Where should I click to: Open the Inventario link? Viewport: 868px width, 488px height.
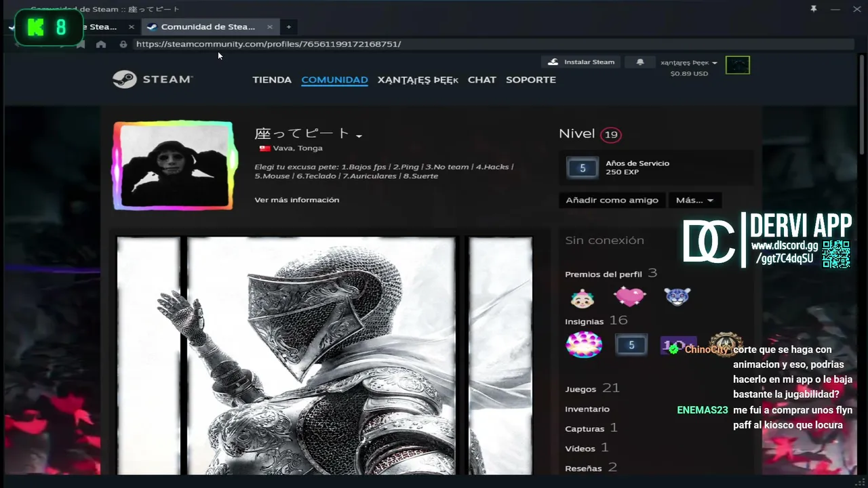[x=587, y=409]
